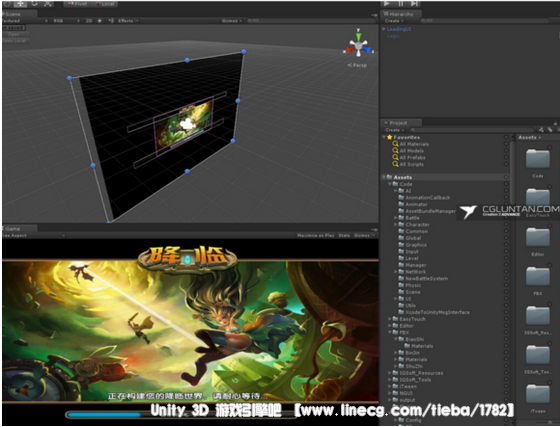Image resolution: width=560 pixels, height=427 pixels.
Task: Toggle Maximize on Play
Action: 315,236
